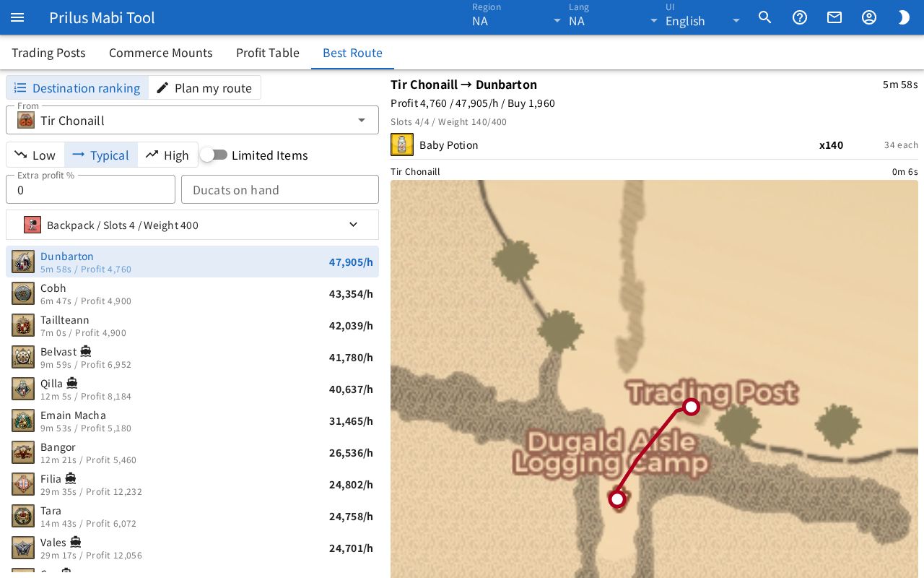
Task: Click the Belvast town emblem icon
Action: [23, 357]
